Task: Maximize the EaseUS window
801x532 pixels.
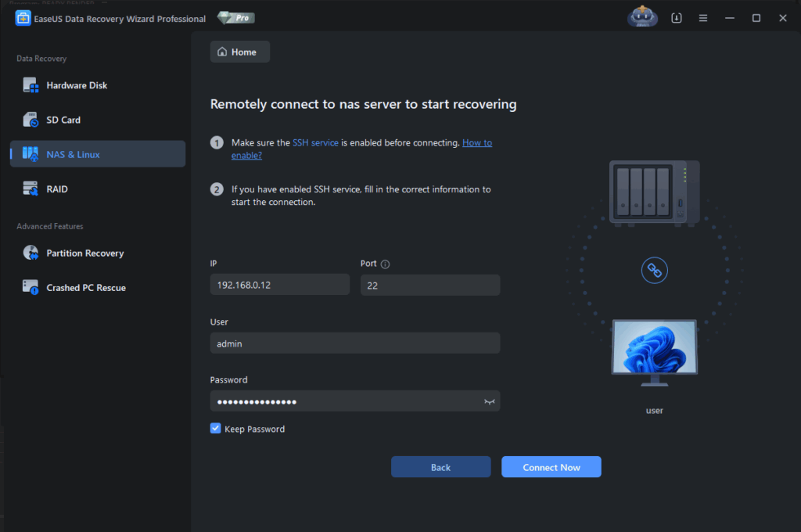Action: click(756, 19)
